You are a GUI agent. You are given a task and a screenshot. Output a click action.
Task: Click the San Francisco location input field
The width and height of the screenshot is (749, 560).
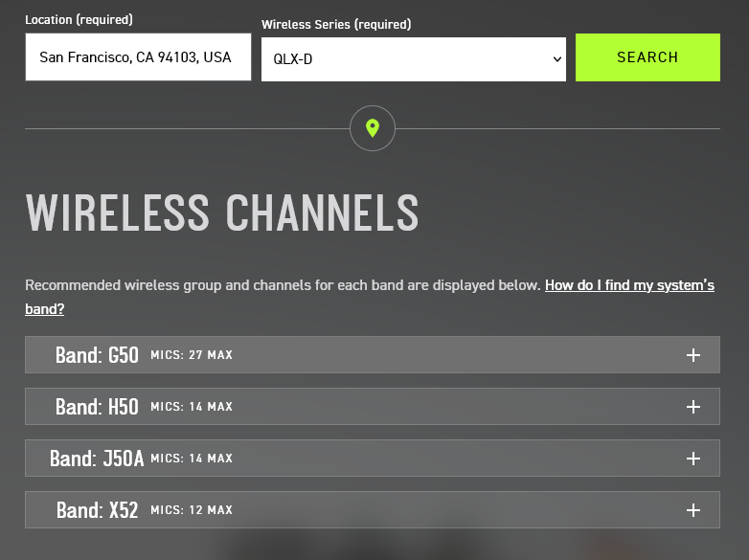tap(138, 57)
